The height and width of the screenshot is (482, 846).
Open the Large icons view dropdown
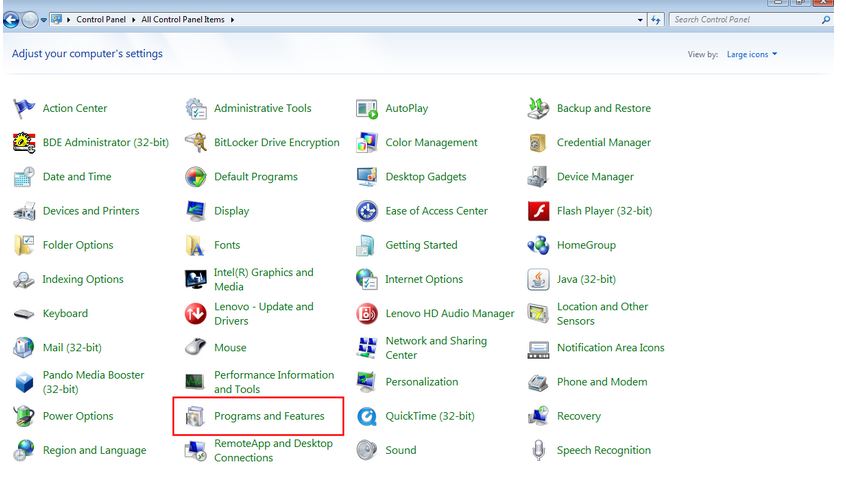click(752, 55)
